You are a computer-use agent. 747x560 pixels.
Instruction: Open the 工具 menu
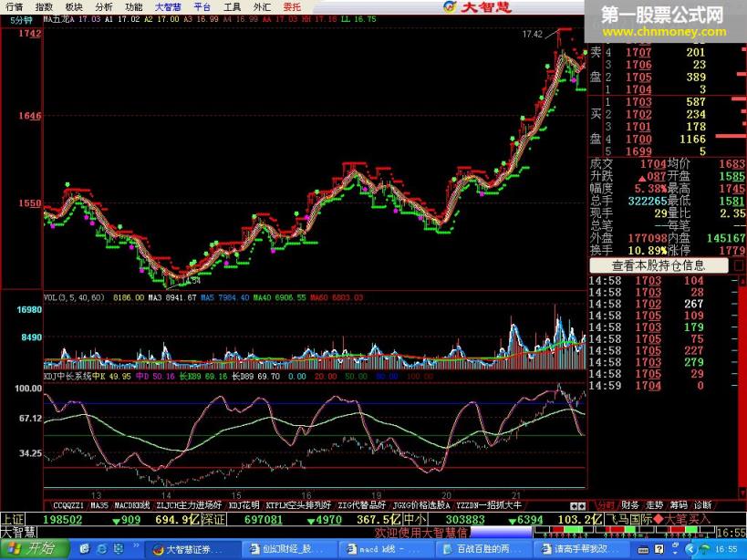[x=232, y=6]
